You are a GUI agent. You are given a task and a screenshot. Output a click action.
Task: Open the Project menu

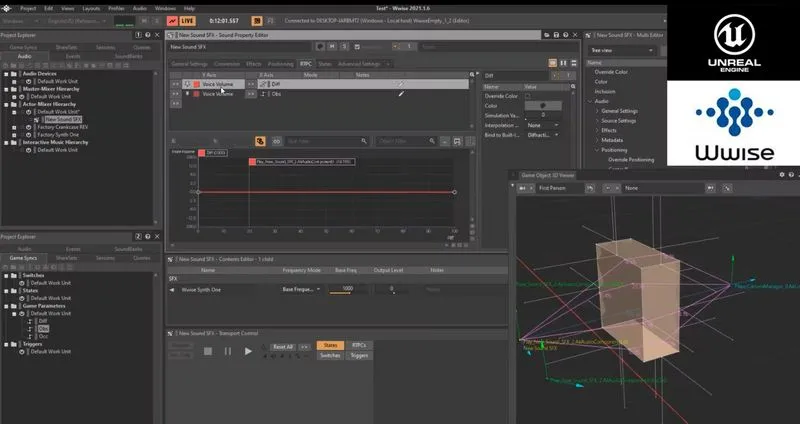[28, 9]
